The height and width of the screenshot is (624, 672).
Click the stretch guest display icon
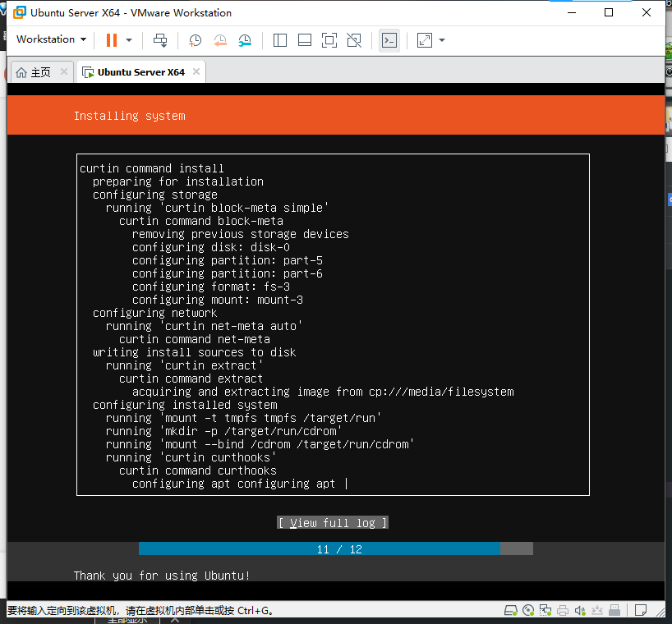point(424,40)
